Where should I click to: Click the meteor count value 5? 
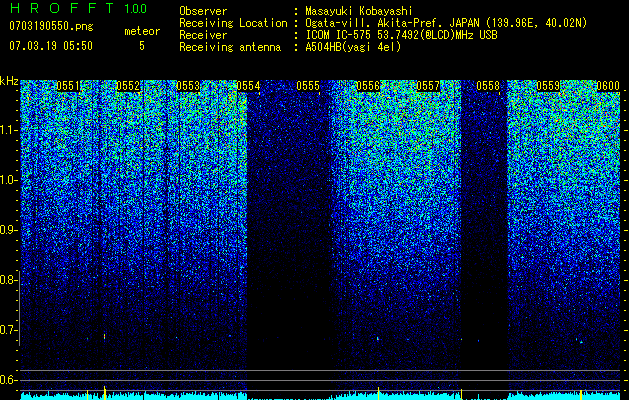(142, 46)
